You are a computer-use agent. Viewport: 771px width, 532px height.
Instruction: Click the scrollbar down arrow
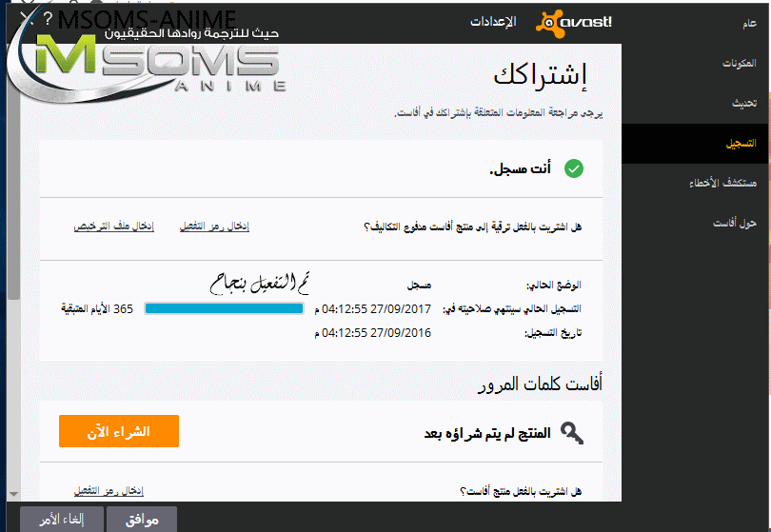pyautogui.click(x=13, y=493)
